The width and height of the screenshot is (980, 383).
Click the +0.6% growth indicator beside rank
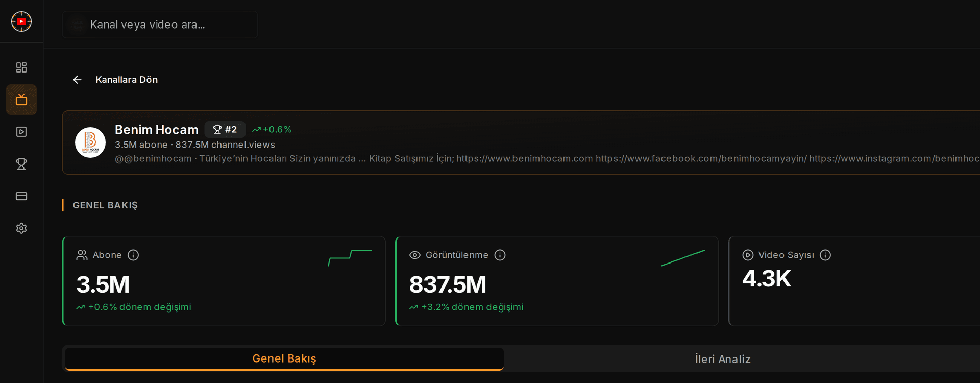click(272, 130)
